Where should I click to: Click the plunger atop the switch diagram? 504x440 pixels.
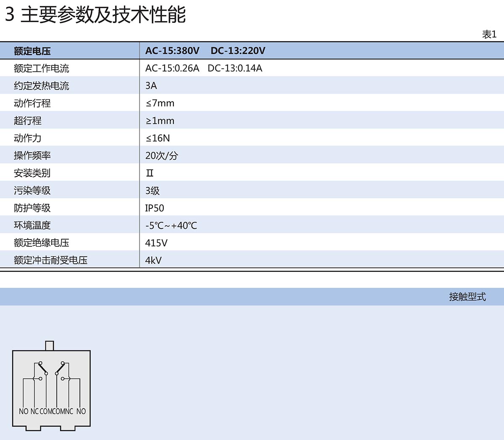pos(50,345)
